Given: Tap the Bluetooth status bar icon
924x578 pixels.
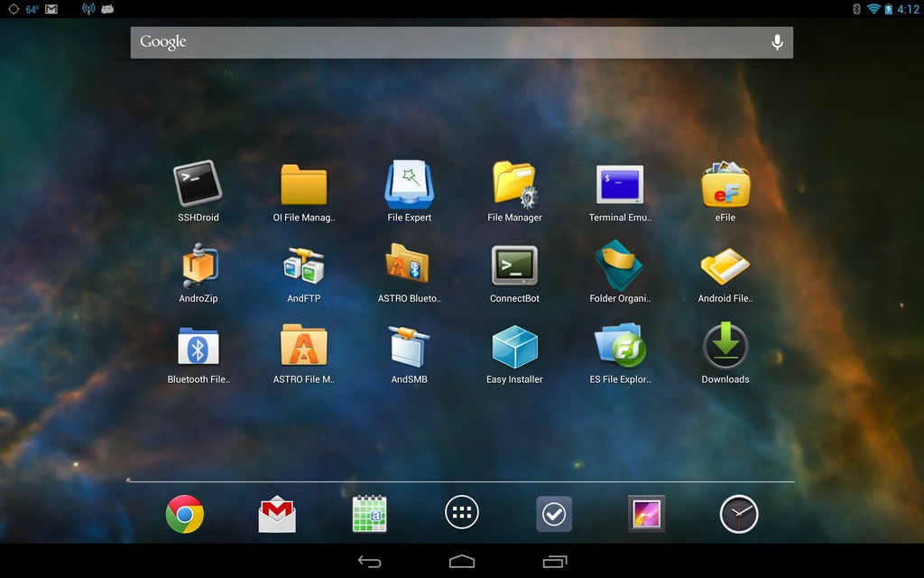Looking at the screenshot, I should [x=856, y=9].
